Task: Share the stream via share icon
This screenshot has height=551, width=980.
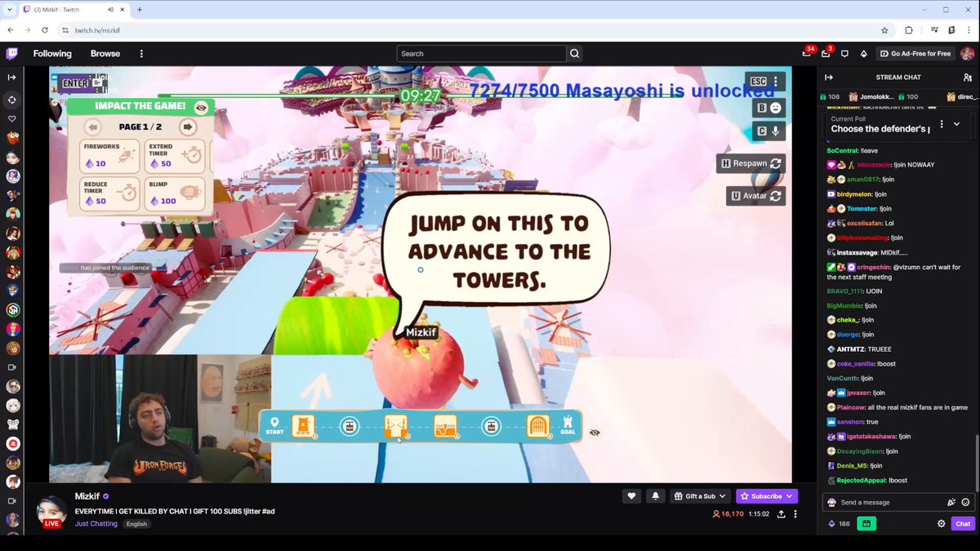Action: [x=782, y=514]
